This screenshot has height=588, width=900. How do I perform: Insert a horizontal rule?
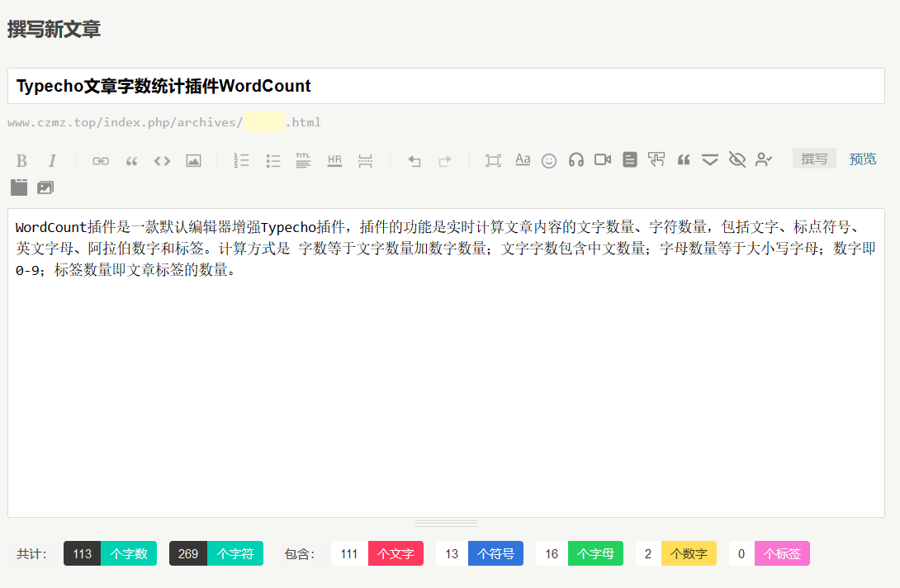[334, 160]
